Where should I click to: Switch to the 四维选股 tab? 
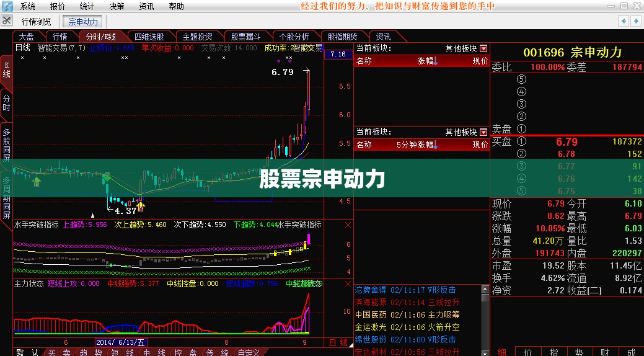pyautogui.click(x=149, y=37)
